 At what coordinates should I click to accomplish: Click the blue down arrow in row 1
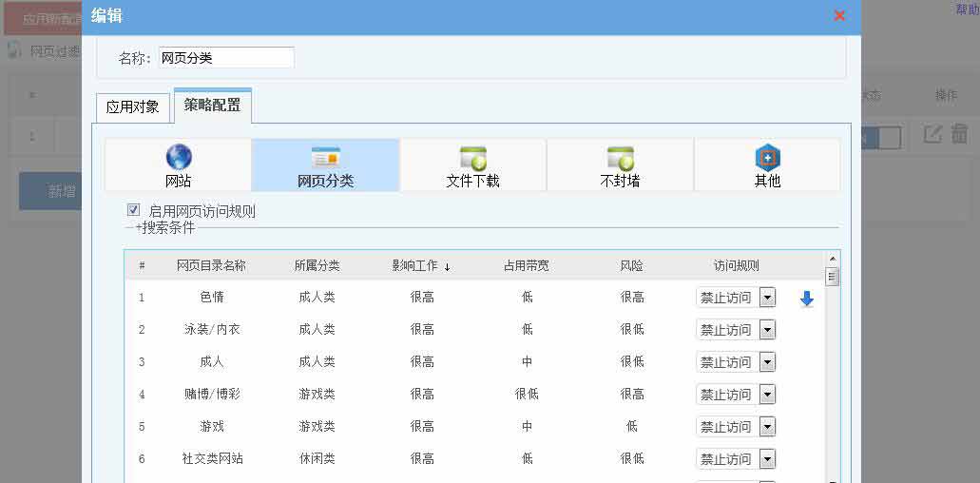point(807,299)
